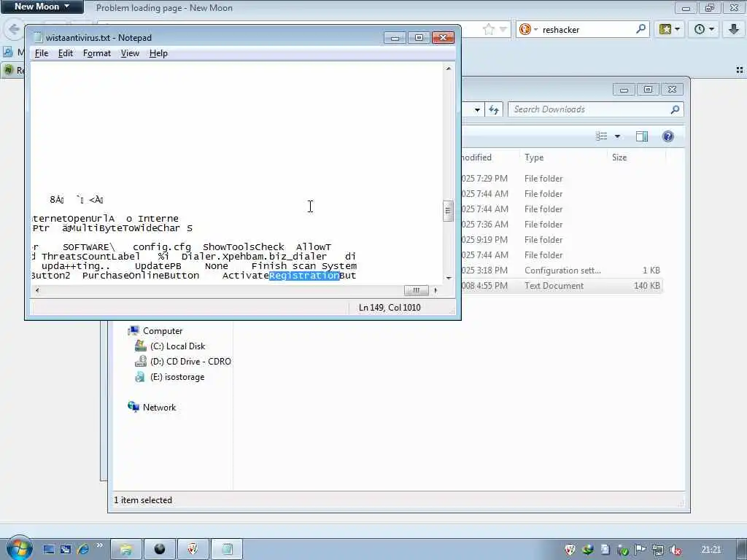The width and height of the screenshot is (747, 560).
Task: Click the network connection tray icon
Action: [x=658, y=550]
